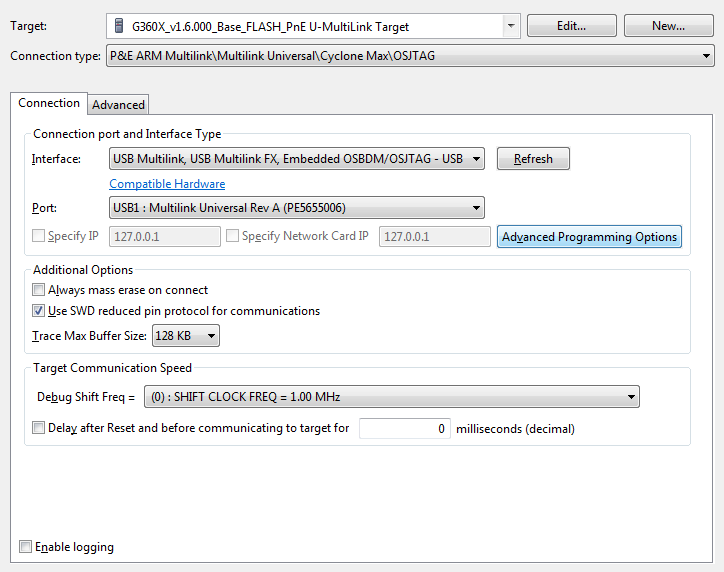The width and height of the screenshot is (724, 572).
Task: Open the Port dropdown for USB1 Multilink
Action: [x=296, y=208]
